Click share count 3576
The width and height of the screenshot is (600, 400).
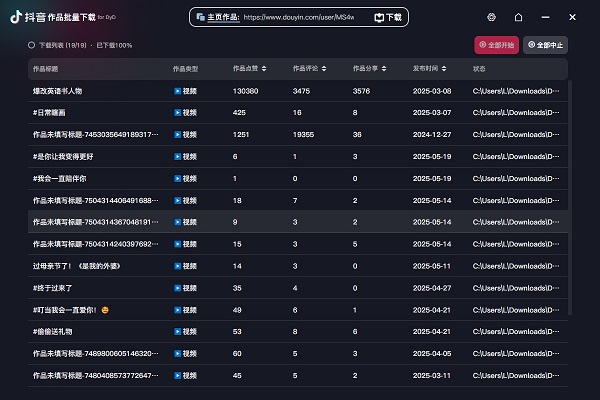[361, 91]
